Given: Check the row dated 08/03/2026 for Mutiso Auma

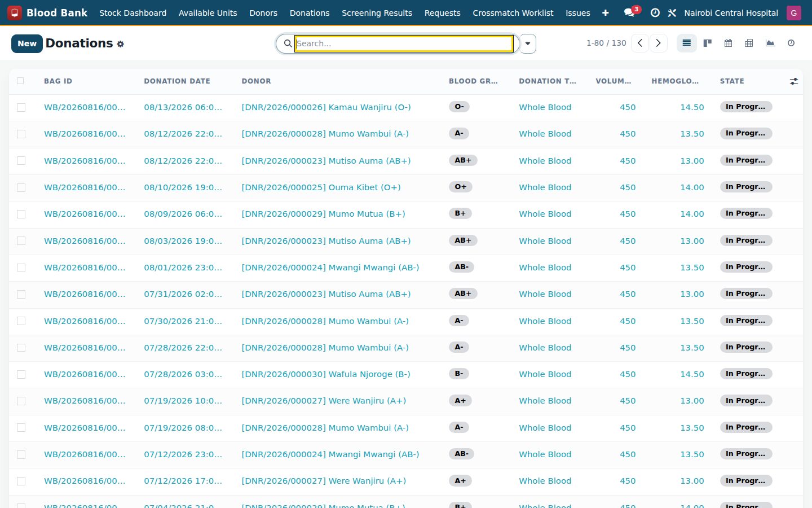Looking at the screenshot, I should point(21,241).
